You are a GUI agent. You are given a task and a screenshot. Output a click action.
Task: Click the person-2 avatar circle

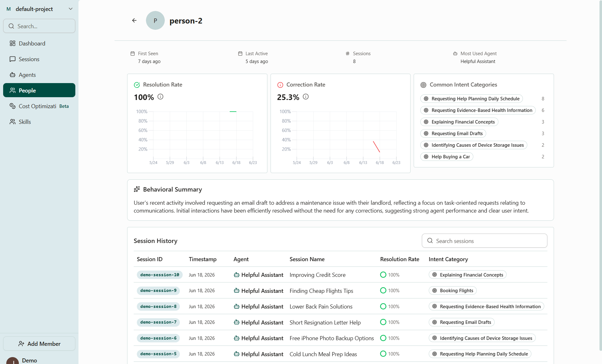pyautogui.click(x=155, y=20)
